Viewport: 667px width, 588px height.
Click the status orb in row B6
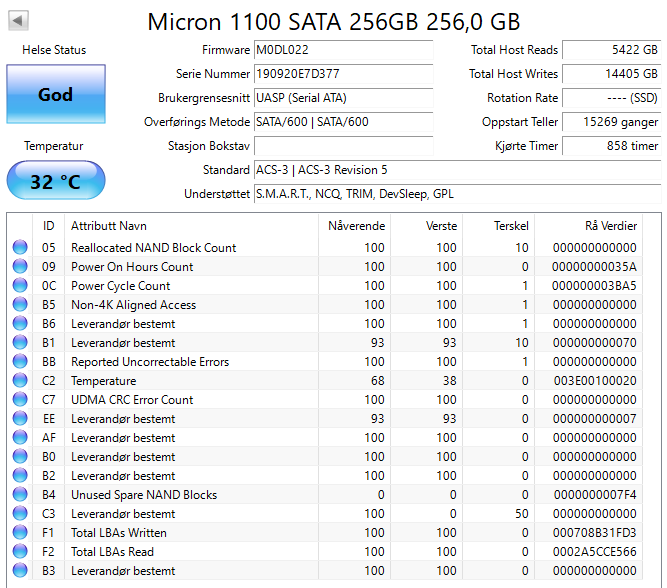(x=20, y=323)
